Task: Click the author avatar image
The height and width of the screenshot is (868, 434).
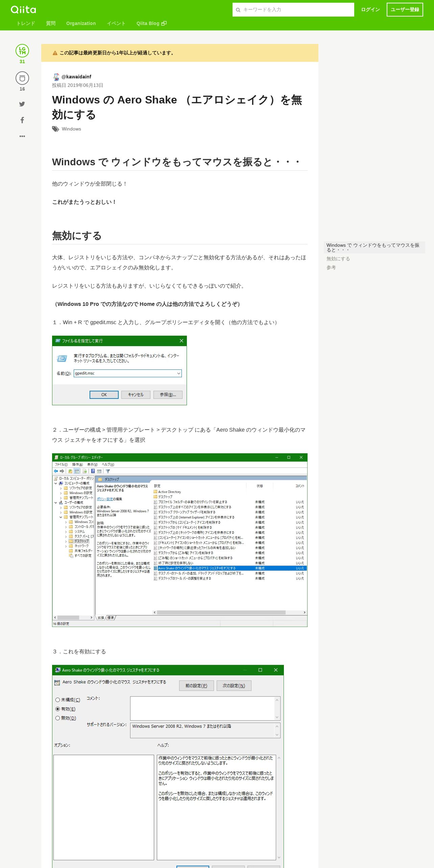Action: click(x=56, y=77)
